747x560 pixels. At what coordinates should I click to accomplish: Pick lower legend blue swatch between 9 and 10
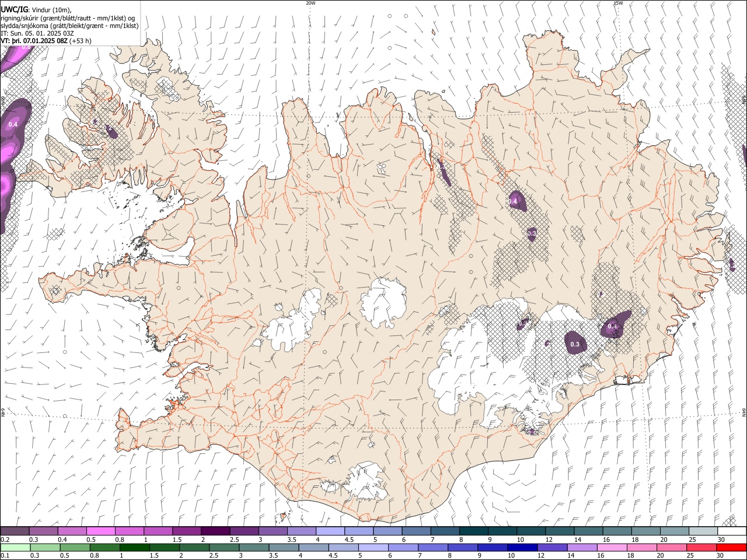point(492,548)
